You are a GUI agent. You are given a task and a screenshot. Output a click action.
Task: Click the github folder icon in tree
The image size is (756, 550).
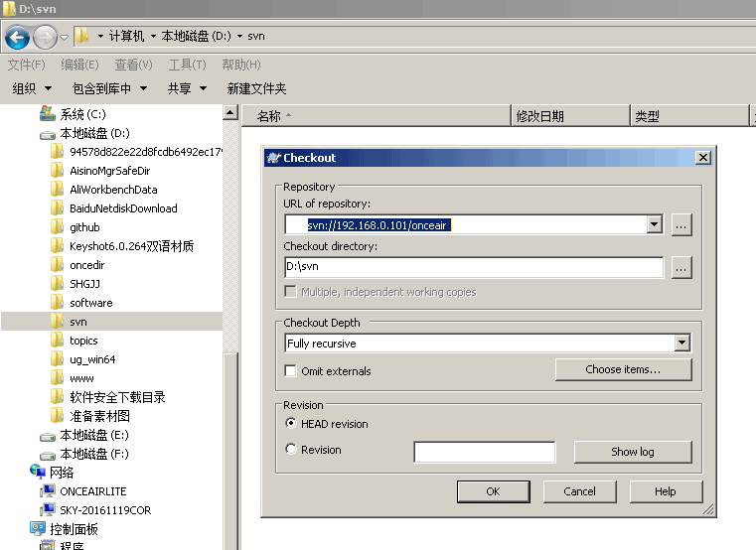58,227
